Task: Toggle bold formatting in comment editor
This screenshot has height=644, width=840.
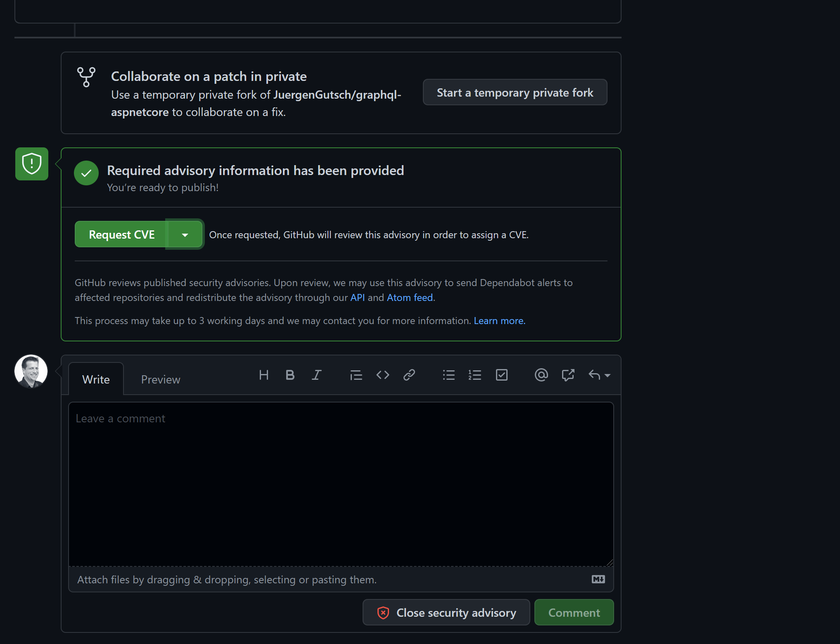Action: (290, 375)
